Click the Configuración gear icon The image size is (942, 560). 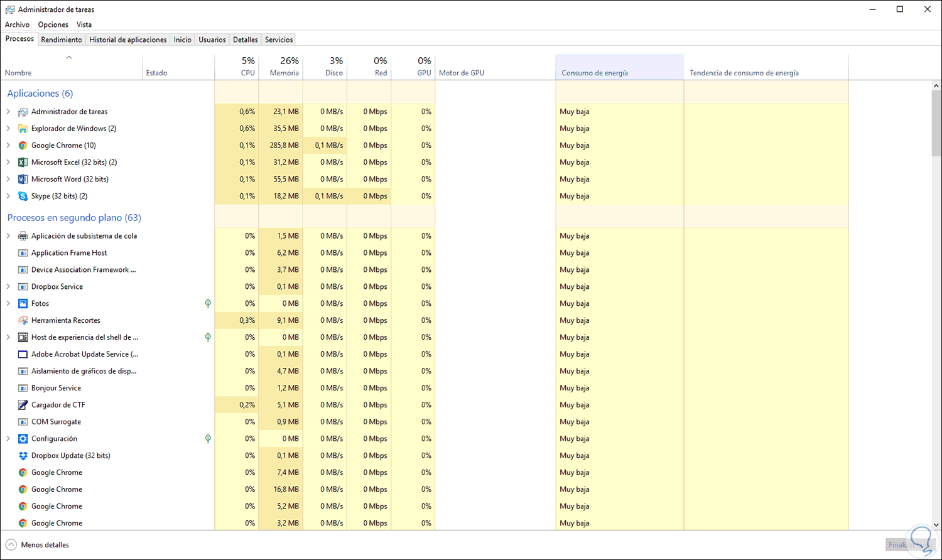(x=23, y=439)
